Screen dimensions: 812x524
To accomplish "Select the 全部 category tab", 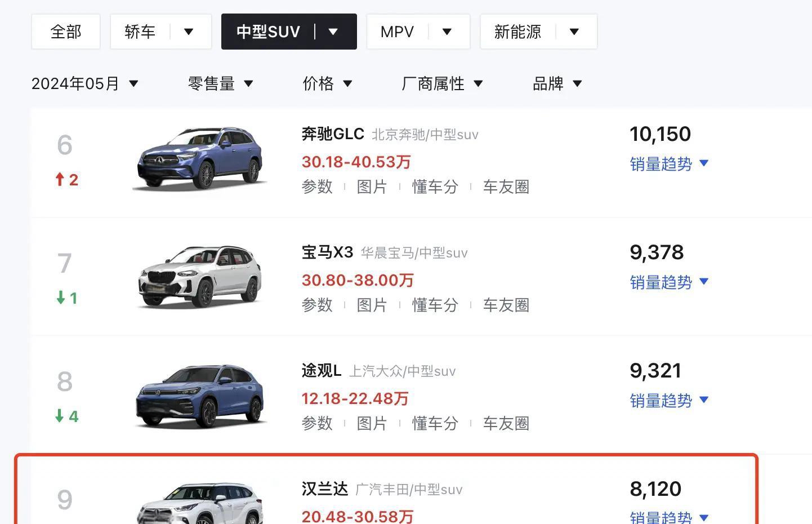I will click(x=66, y=32).
